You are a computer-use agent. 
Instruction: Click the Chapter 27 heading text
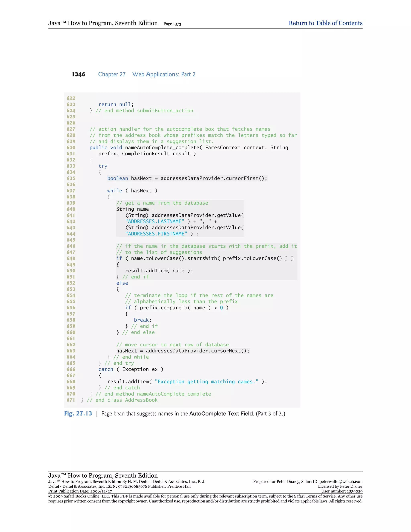click(x=112, y=74)
